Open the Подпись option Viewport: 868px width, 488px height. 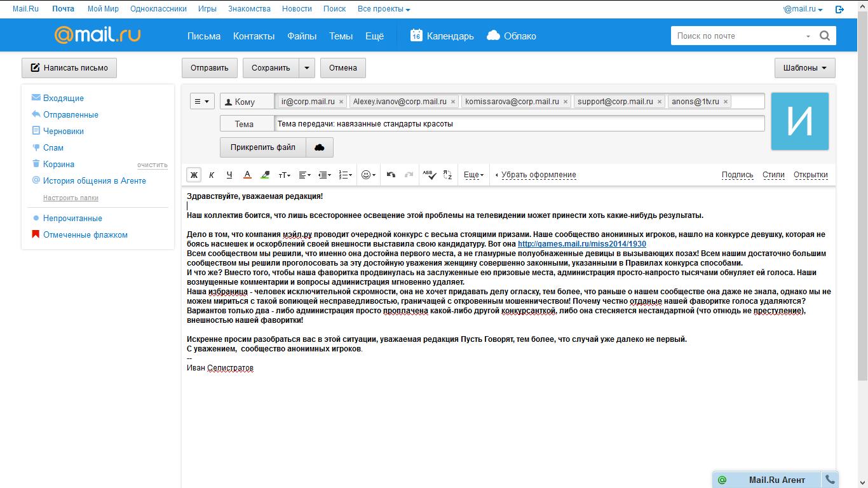pos(737,175)
